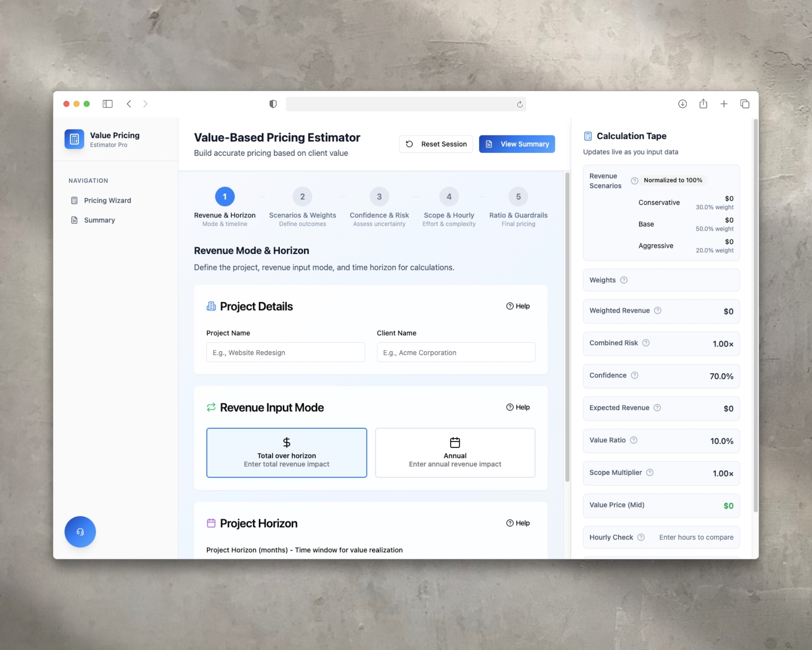Screen dimensions: 812x650
Task: Open Summary in navigation sidebar
Action: [99, 220]
